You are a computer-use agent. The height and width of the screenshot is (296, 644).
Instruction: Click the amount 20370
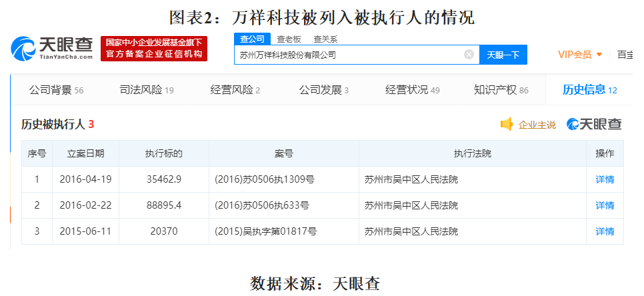[x=164, y=231]
